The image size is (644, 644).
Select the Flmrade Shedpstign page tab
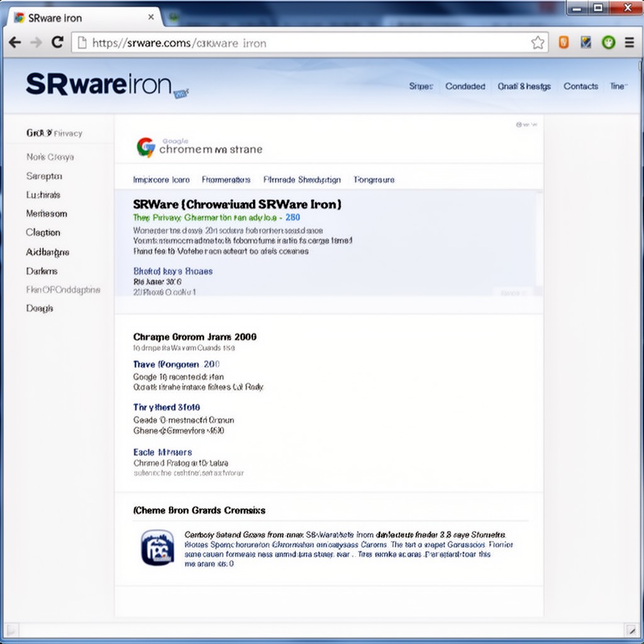(302, 180)
